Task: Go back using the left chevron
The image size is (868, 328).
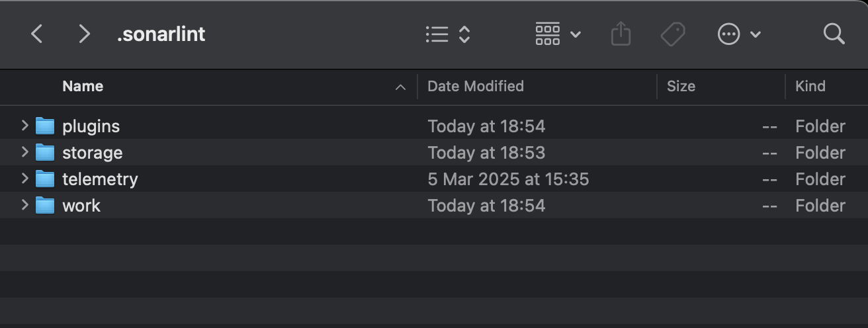Action: 37,34
